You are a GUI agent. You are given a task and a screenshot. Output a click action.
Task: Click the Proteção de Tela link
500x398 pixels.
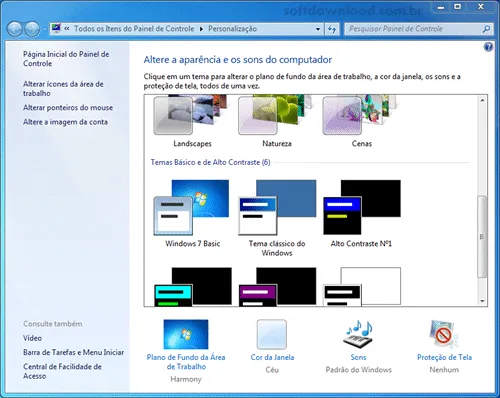pyautogui.click(x=444, y=357)
